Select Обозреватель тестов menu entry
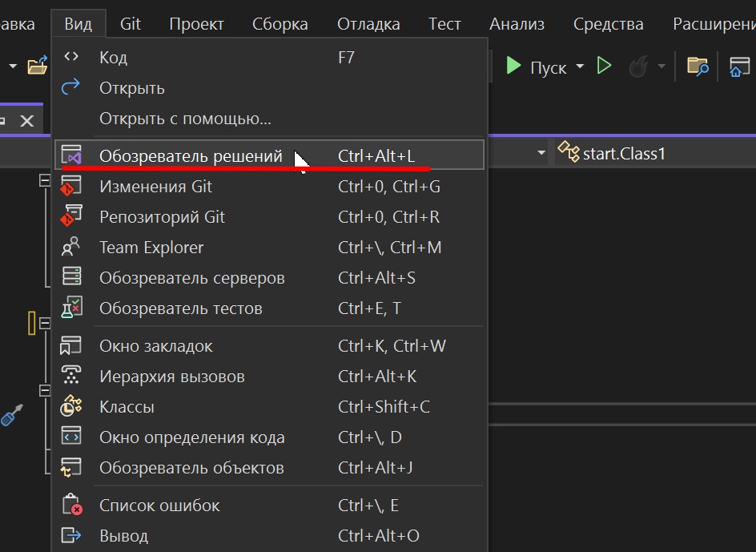Viewport: 756px width, 552px height. (269, 308)
